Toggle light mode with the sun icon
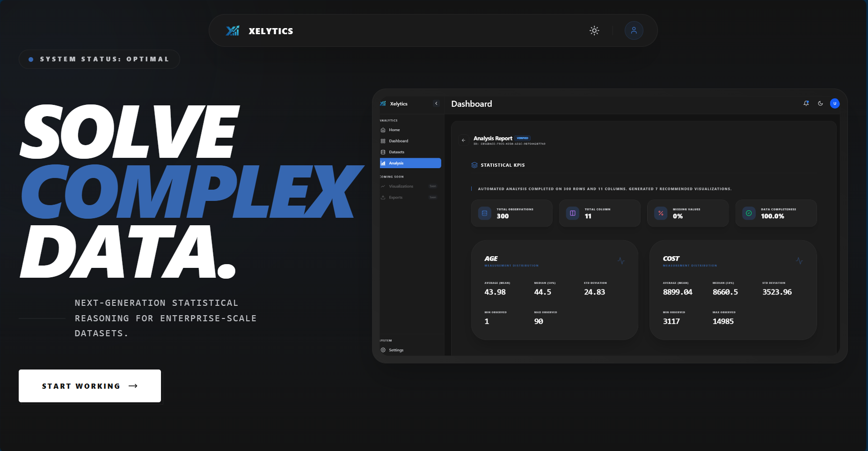The width and height of the screenshot is (868, 451). tap(594, 30)
